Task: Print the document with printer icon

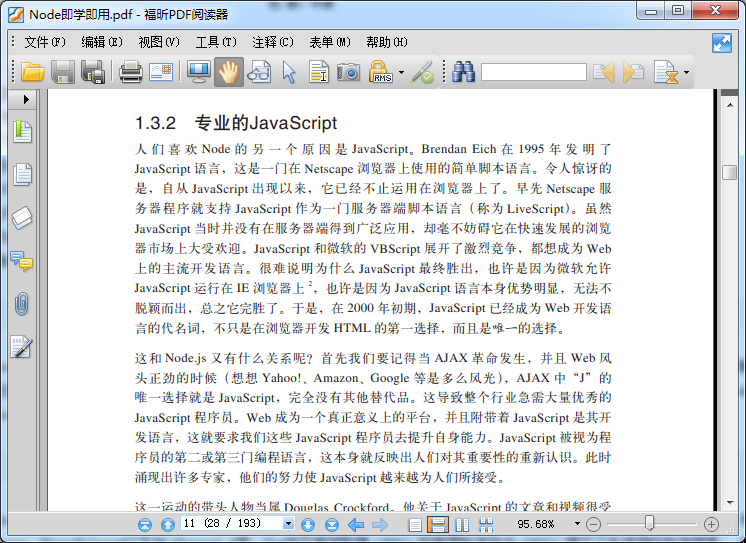Action: [x=130, y=72]
